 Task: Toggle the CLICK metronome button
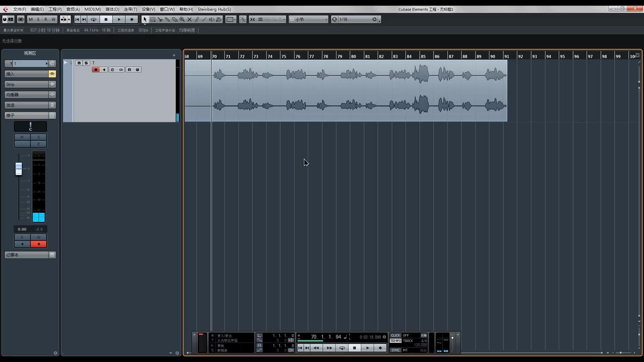tap(395, 335)
